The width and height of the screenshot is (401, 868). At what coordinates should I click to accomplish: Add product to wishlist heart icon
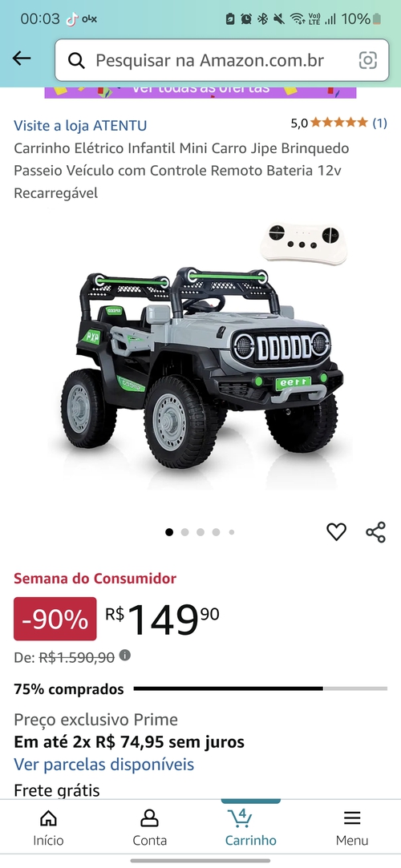tap(336, 531)
